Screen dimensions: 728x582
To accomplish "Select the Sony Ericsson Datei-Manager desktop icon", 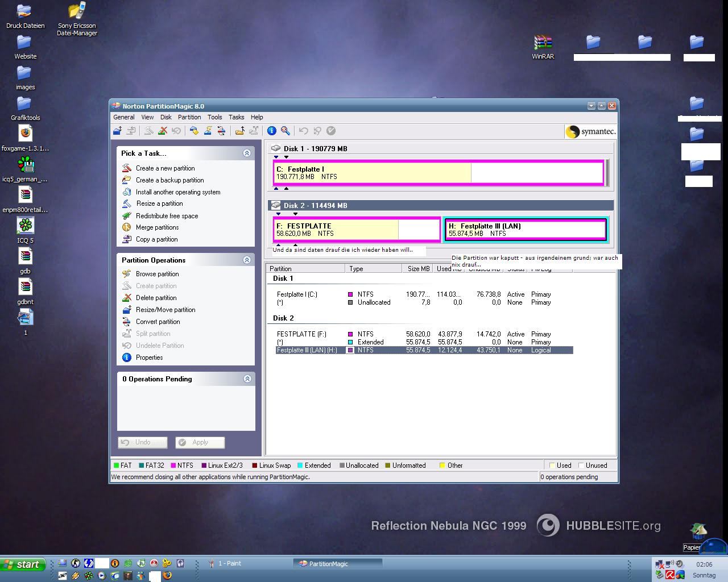I will point(77,19).
